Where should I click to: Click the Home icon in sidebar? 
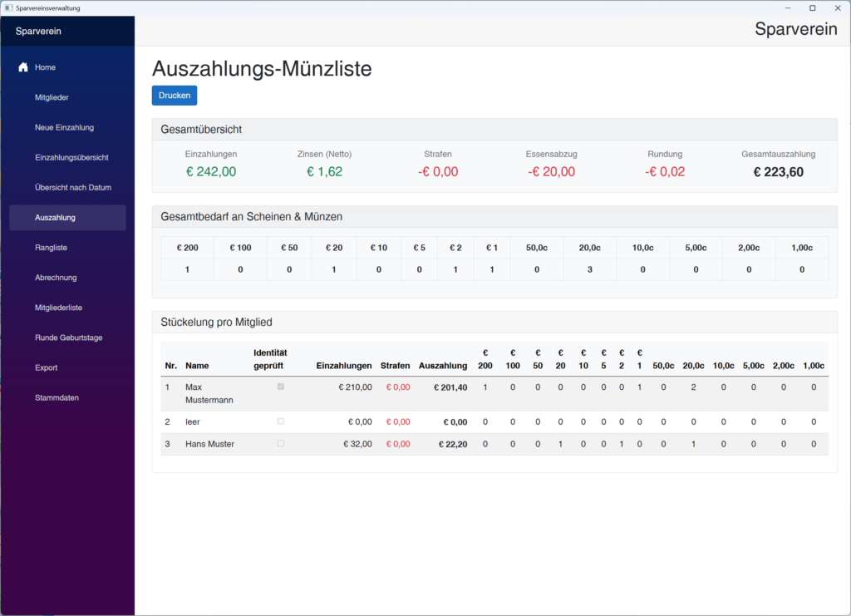[x=23, y=67]
